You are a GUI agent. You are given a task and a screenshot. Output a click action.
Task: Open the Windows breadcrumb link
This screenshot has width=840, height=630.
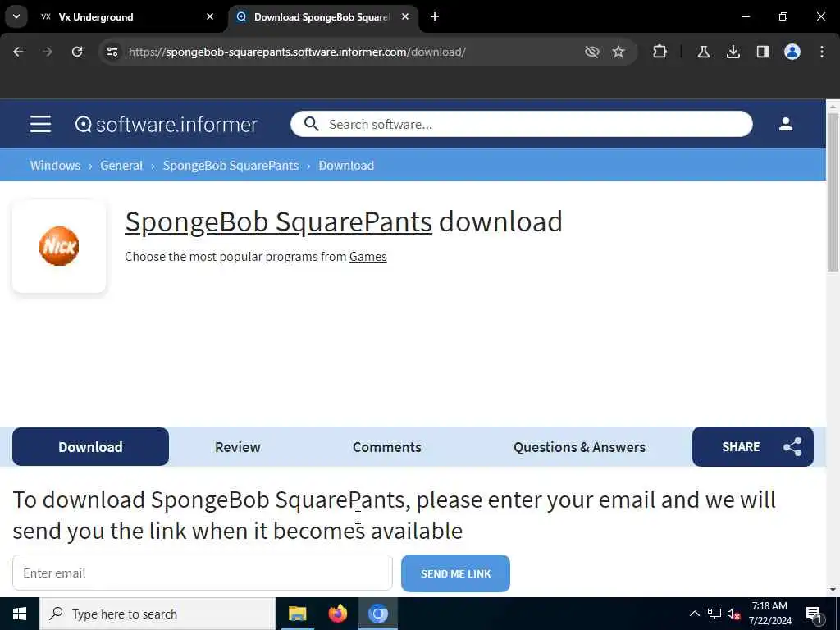[x=55, y=166]
